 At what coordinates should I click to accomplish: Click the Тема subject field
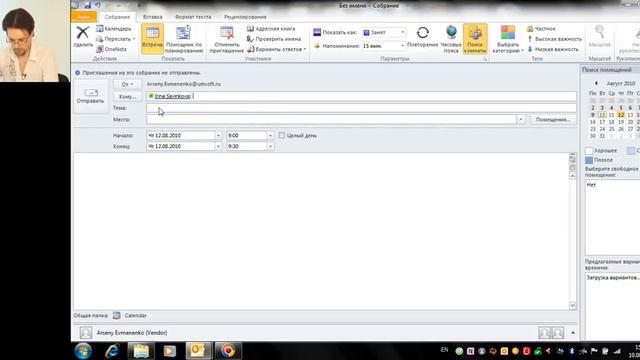coord(362,108)
